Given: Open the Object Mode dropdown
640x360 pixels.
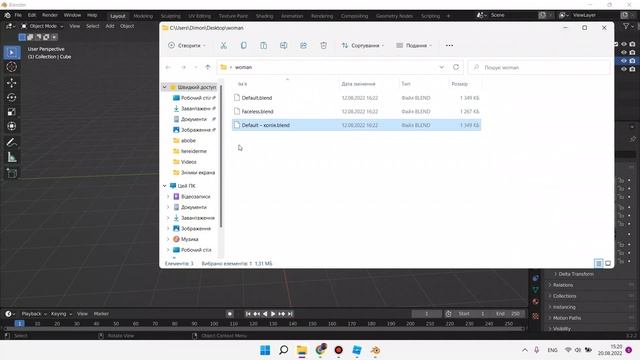Looking at the screenshot, I should (42, 26).
